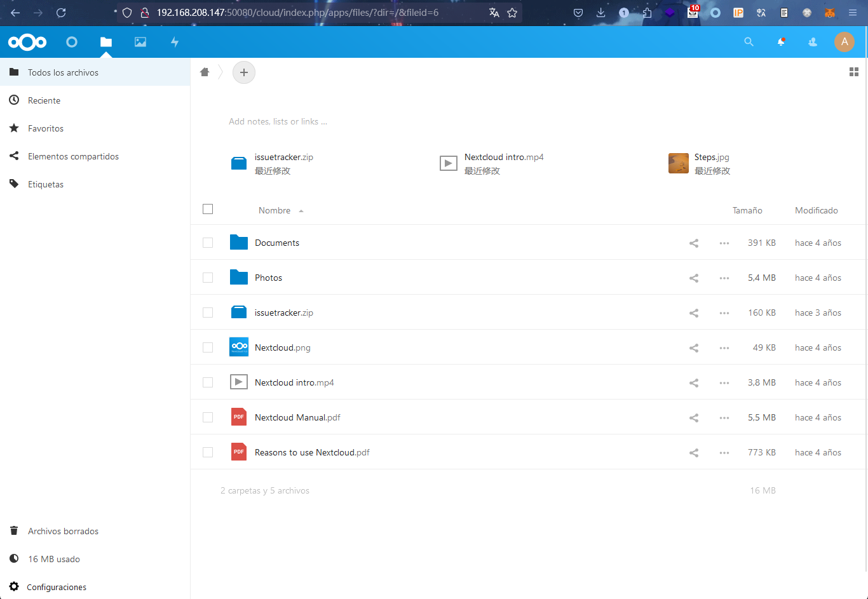Click the browser address bar URL
The height and width of the screenshot is (599, 868).
(x=297, y=13)
